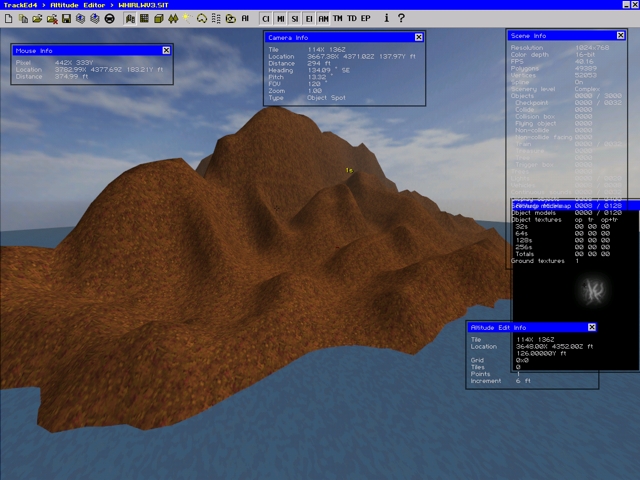Click the Object textures row

(x=564, y=220)
